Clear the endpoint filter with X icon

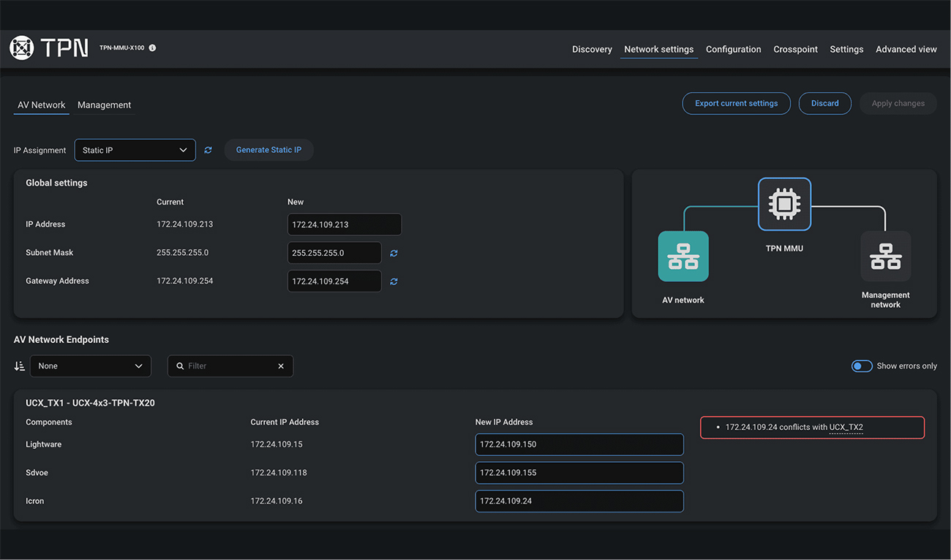click(x=281, y=366)
